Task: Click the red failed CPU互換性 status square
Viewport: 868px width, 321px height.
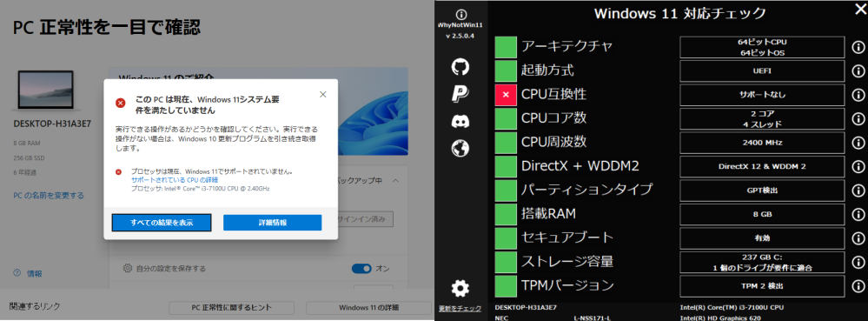Action: [506, 95]
